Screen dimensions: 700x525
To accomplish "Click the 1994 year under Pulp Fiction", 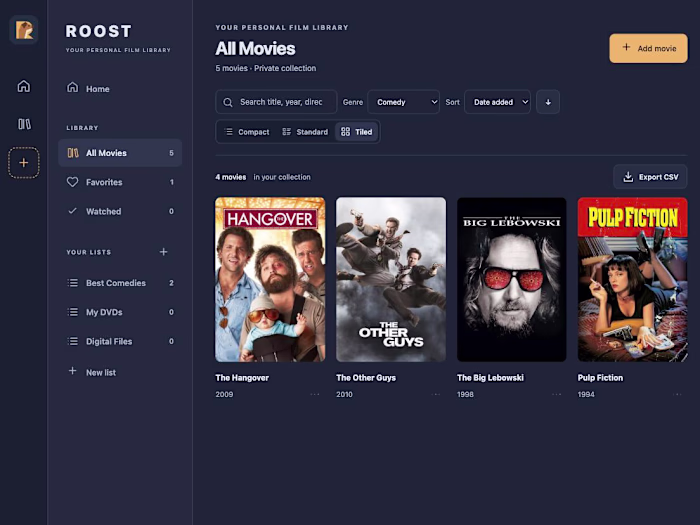I will click(x=586, y=394).
